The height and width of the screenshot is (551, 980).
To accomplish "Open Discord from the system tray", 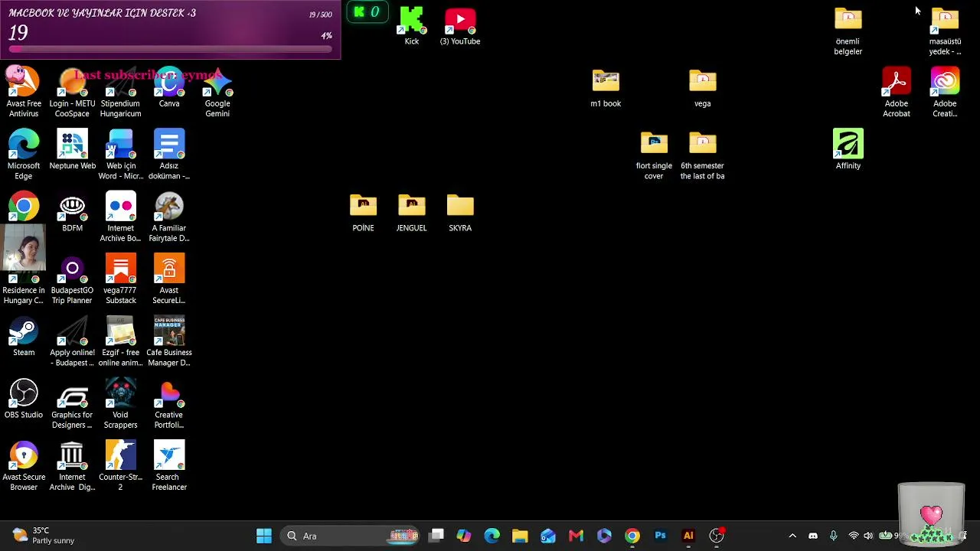I will pos(813,536).
